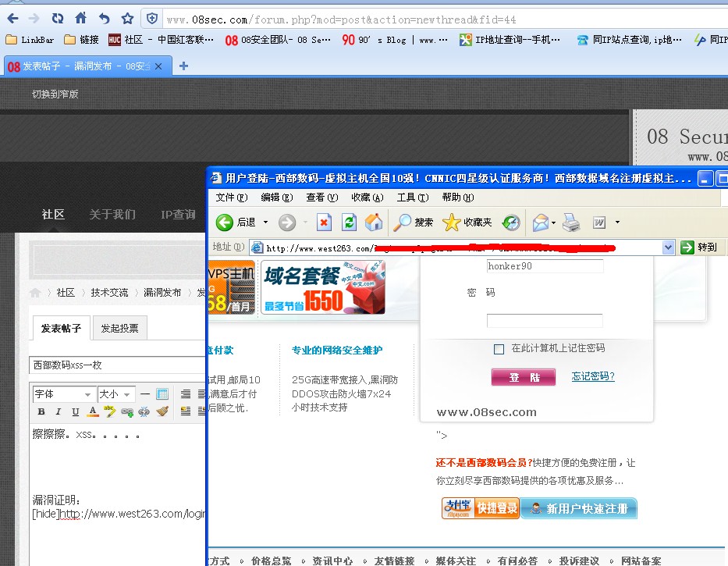Open the 同IP站点查询 bookmark

click(x=630, y=40)
